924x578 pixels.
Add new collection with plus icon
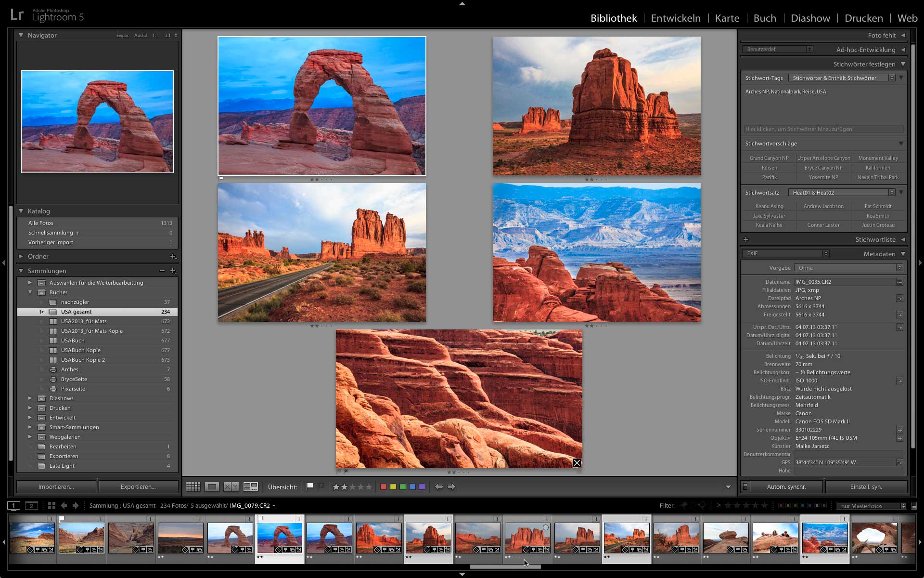point(173,271)
